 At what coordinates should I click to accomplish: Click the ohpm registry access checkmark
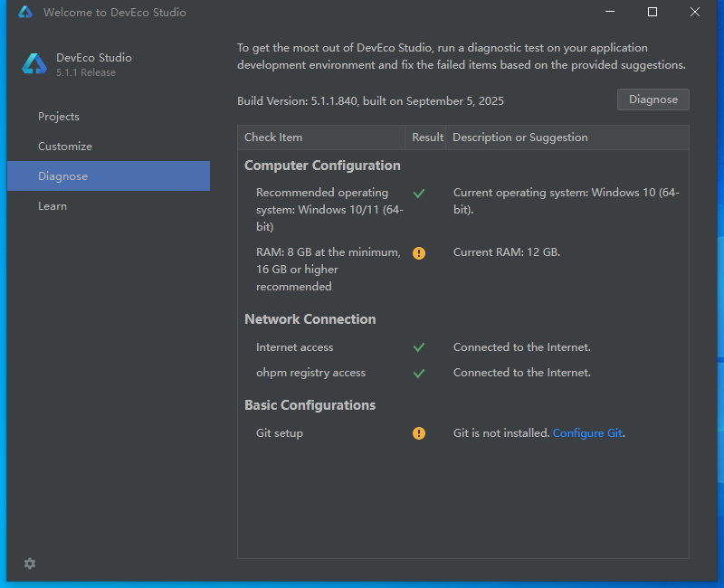point(419,373)
